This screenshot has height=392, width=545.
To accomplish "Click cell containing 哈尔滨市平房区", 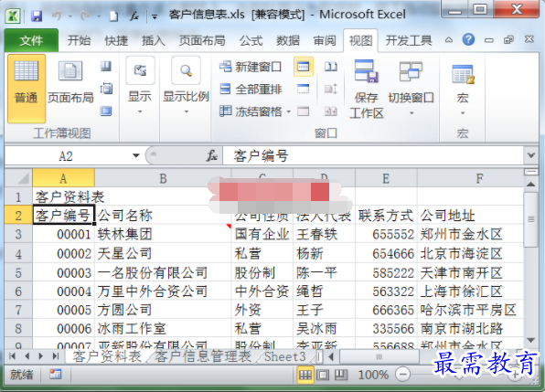I will pos(470,310).
